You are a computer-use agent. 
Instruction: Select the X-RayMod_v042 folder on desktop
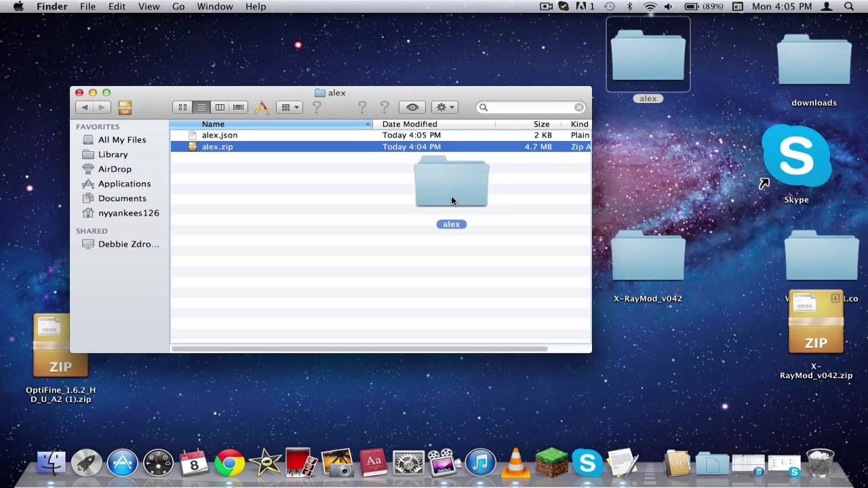coord(648,266)
